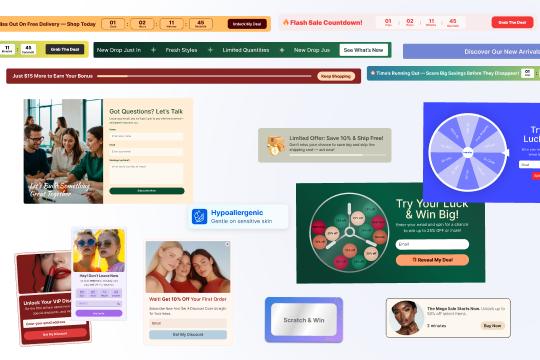Click the clock icon in Time's Running Out bar
This screenshot has width=540, height=360.
coord(373,73)
